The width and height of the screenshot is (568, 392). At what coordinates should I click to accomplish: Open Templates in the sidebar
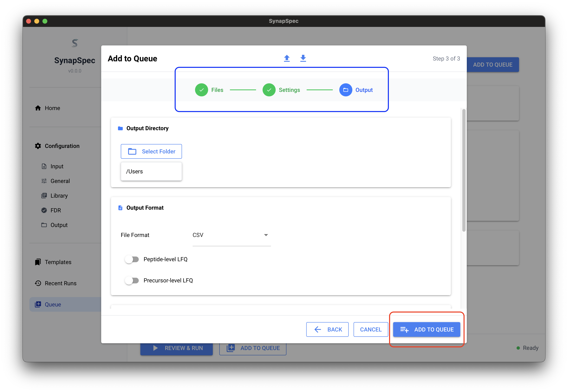58,262
